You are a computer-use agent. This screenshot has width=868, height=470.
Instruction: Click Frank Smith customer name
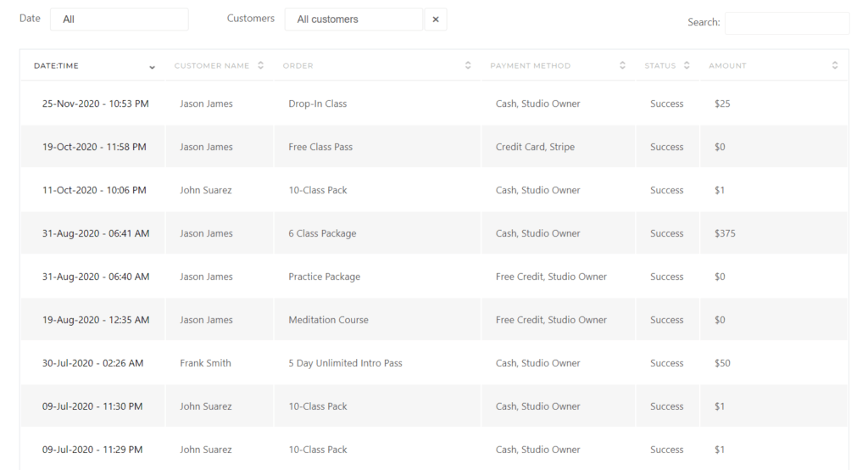(205, 363)
